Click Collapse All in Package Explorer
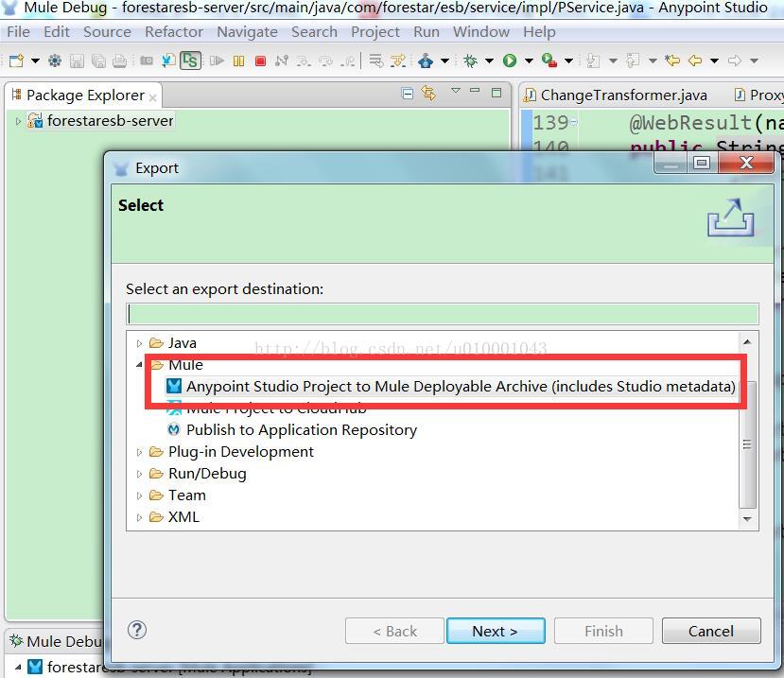 click(x=408, y=94)
